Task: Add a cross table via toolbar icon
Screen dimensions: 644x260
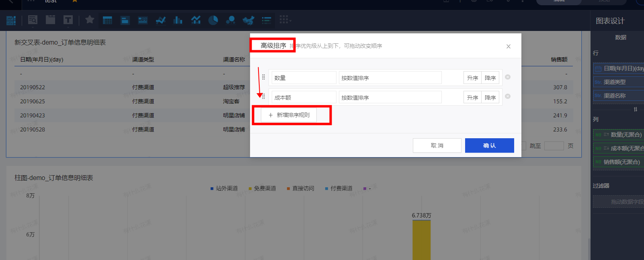Action: tap(107, 20)
